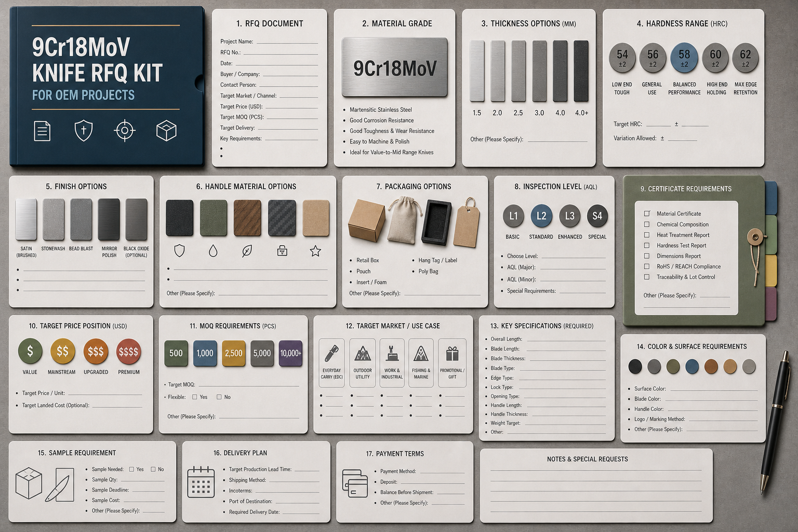
Task: Check the Dimensions Report box
Action: click(647, 256)
